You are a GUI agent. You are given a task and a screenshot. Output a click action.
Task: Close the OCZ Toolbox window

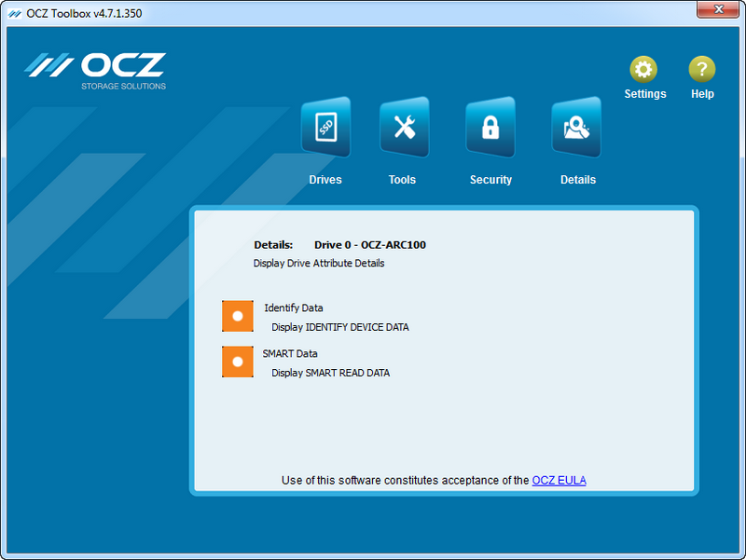click(x=718, y=9)
